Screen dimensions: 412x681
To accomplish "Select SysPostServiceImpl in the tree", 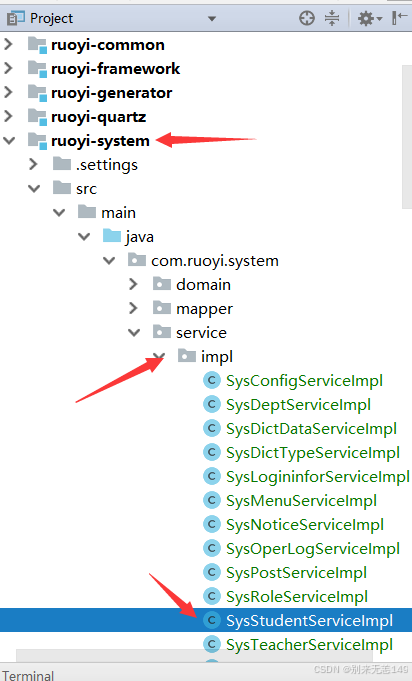I will tap(297, 573).
